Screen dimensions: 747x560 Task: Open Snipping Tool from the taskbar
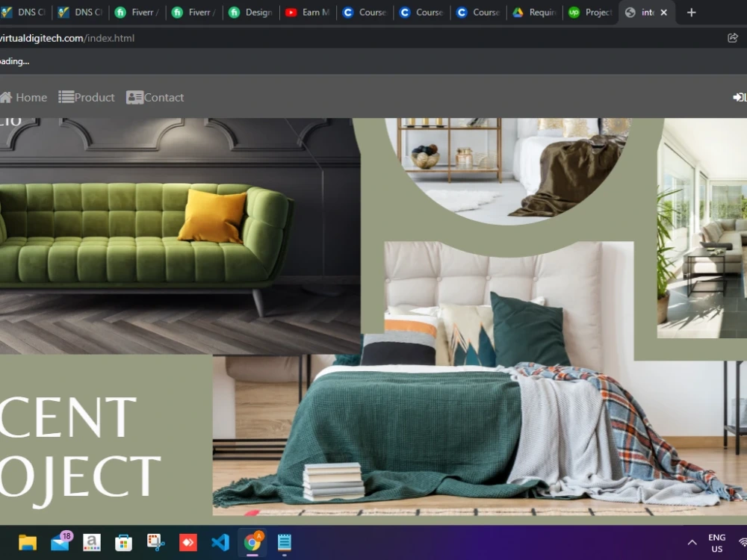156,542
